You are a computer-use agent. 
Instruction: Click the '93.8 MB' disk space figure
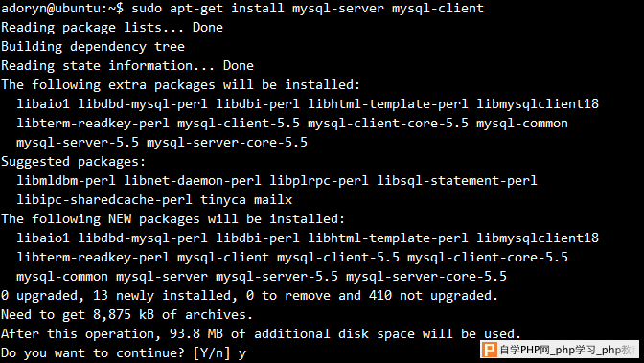coord(196,334)
